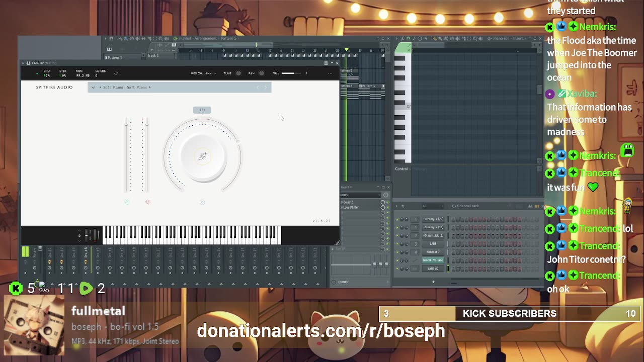Add a channel with the plus button

tap(433, 282)
